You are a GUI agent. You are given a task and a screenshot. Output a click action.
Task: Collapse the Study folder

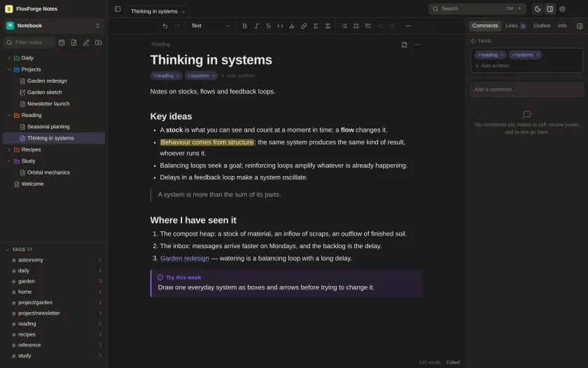pyautogui.click(x=9, y=161)
